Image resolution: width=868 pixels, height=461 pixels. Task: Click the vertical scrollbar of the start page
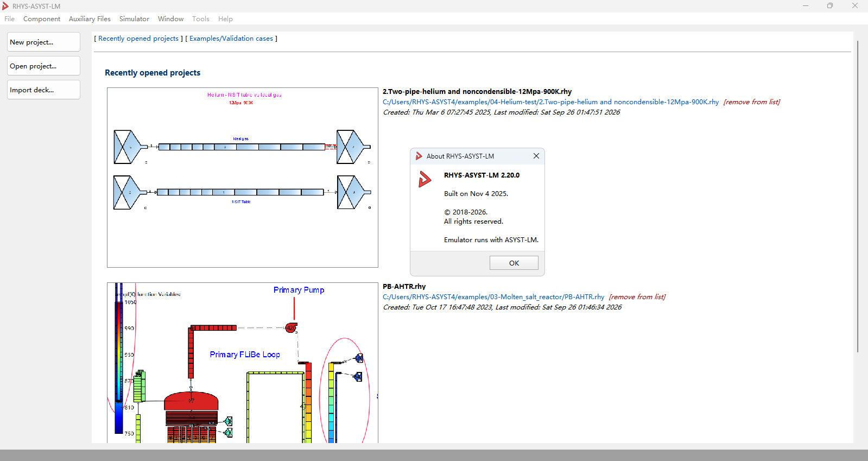tap(858, 197)
